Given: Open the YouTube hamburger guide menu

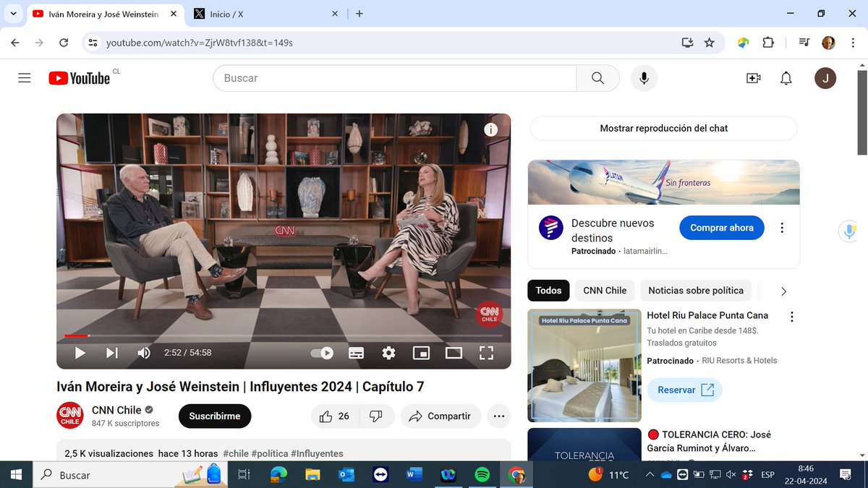Looking at the screenshot, I should coord(25,78).
